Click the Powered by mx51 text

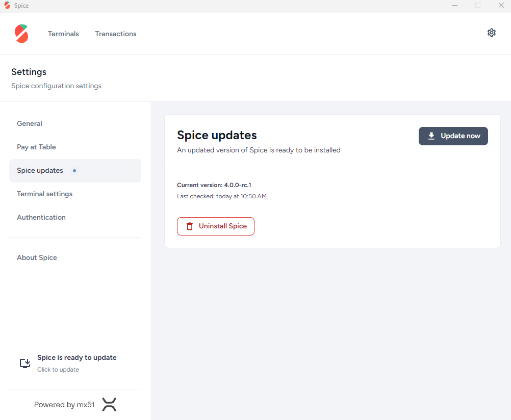(x=64, y=405)
